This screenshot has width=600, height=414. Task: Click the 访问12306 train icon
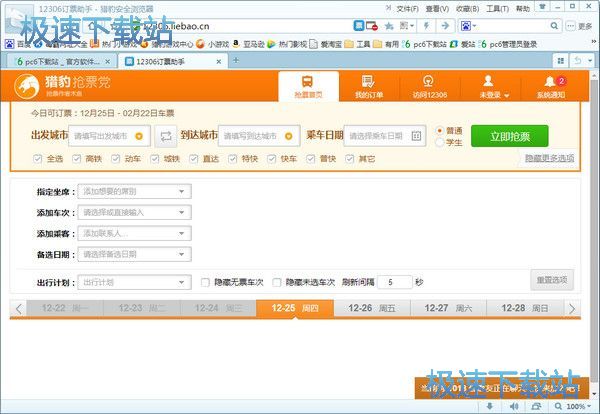428,87
